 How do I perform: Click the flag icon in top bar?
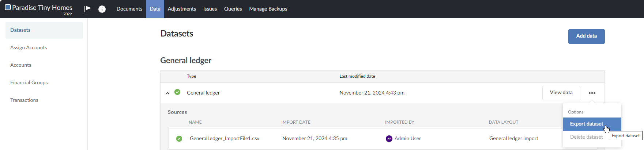[87, 9]
